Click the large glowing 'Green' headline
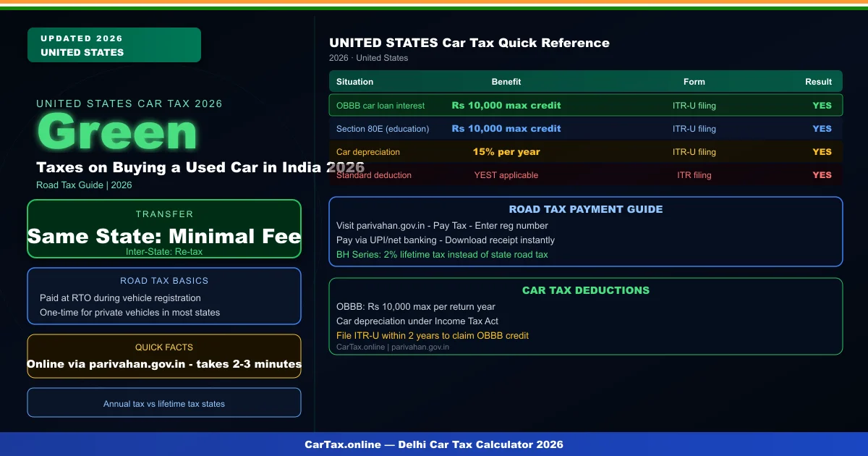The image size is (868, 456). point(116,133)
